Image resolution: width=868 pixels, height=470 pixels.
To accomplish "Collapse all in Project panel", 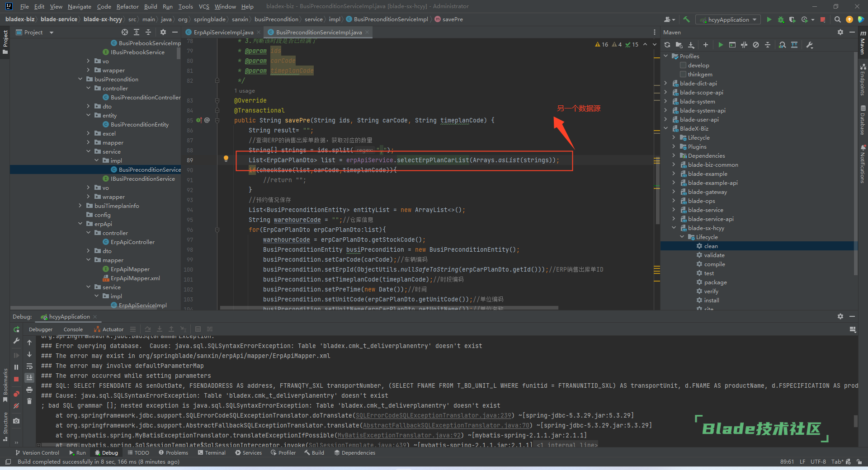I will coord(148,32).
